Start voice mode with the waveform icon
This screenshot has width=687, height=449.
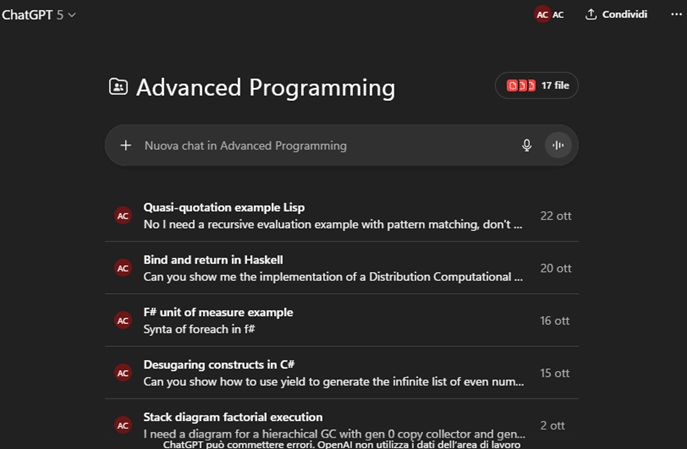tap(558, 145)
